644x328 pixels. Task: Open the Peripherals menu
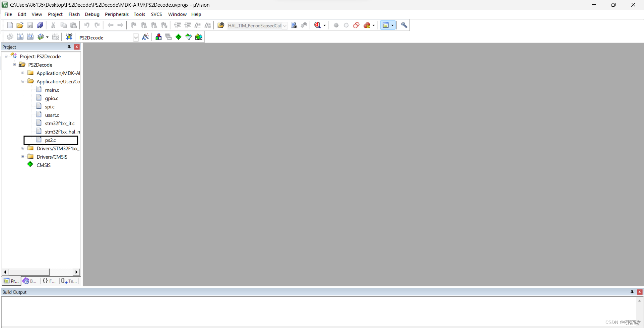117,14
